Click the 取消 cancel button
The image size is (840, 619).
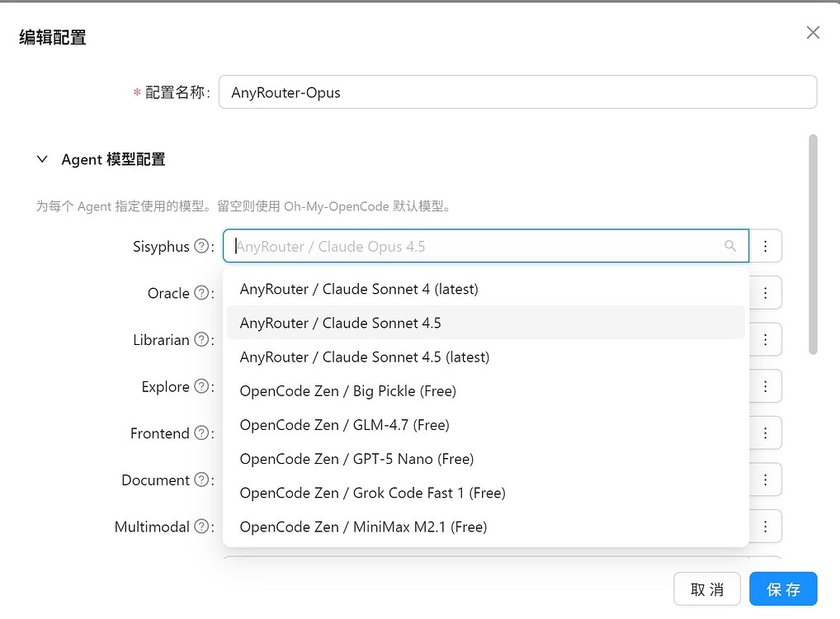point(707,589)
